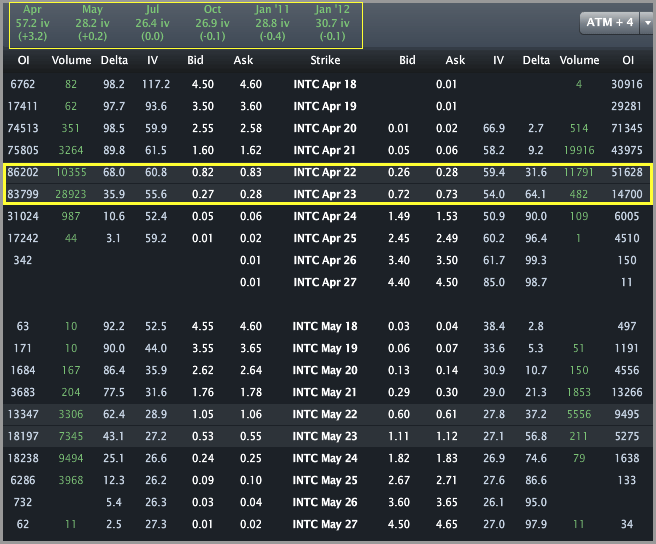Click the INTC May 27 strike
656x544 pixels.
pos(325,524)
